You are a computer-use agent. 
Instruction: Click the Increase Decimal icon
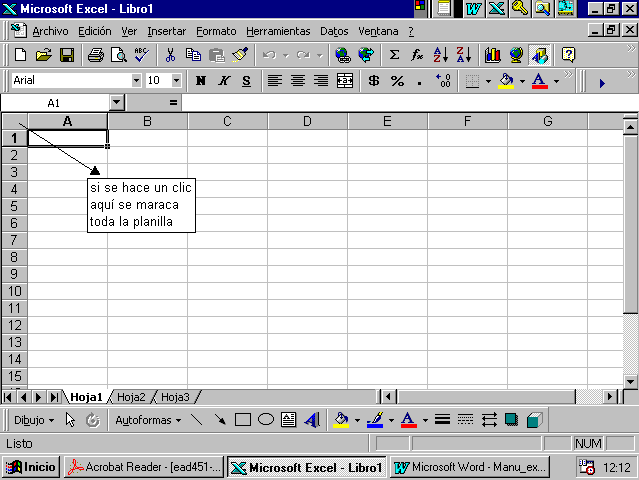click(x=443, y=81)
